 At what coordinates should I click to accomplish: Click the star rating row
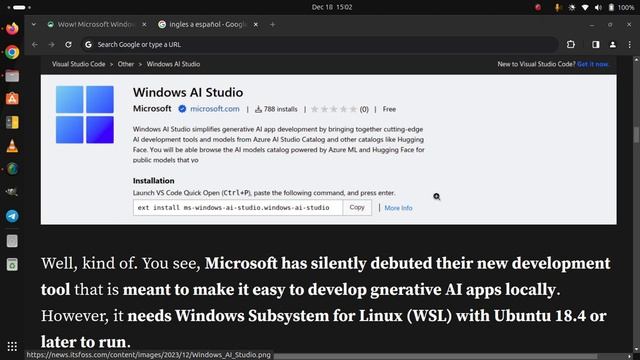point(333,109)
